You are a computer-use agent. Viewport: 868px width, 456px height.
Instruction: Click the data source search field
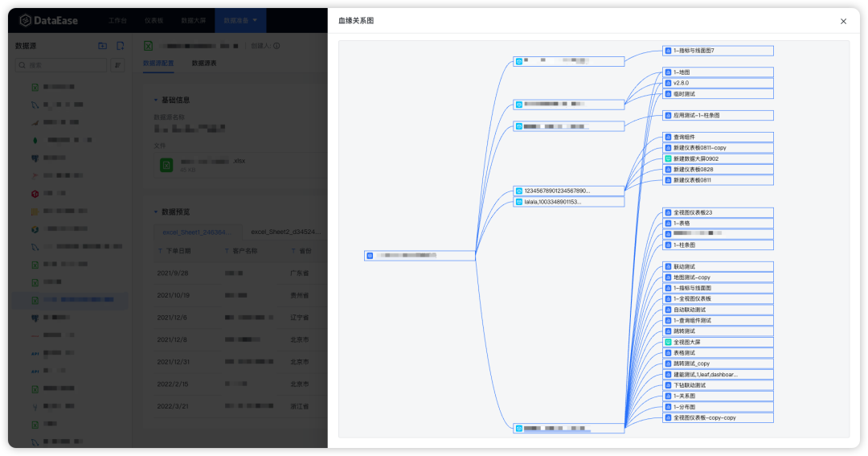66,65
